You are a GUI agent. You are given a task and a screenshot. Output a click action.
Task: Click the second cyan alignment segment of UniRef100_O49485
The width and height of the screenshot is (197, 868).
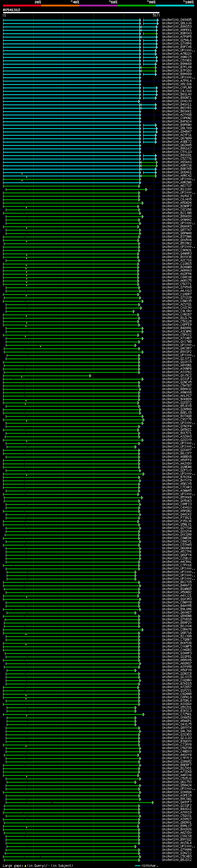point(151,20)
